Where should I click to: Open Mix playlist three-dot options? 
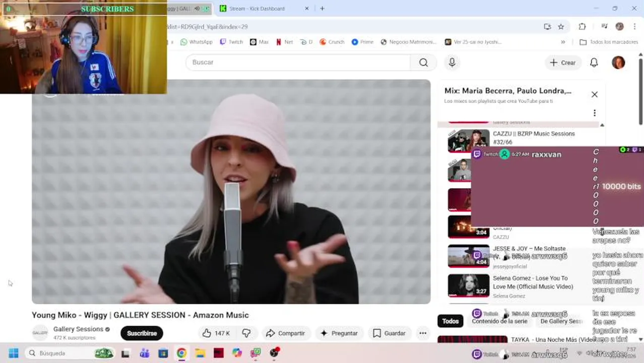pos(595,113)
